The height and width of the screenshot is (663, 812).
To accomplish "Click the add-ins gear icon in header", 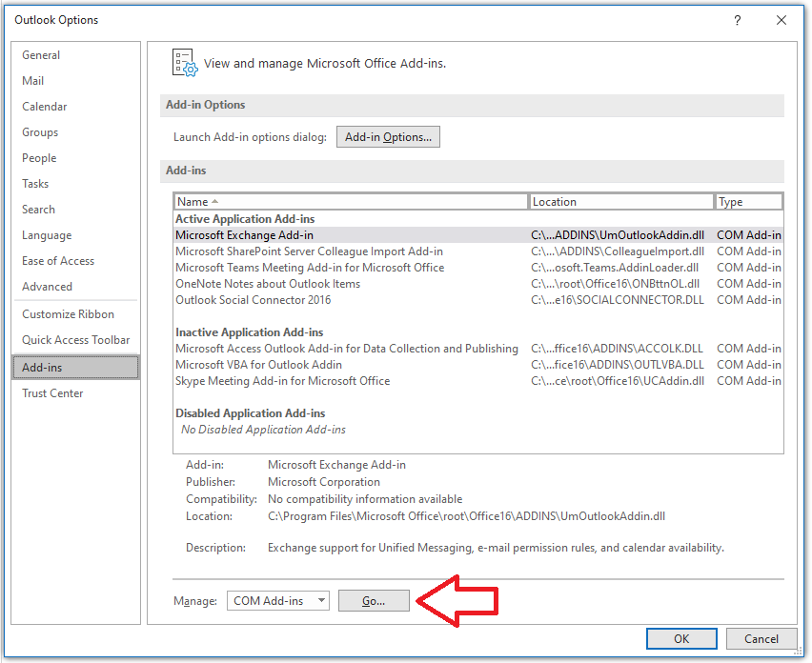I will [184, 63].
